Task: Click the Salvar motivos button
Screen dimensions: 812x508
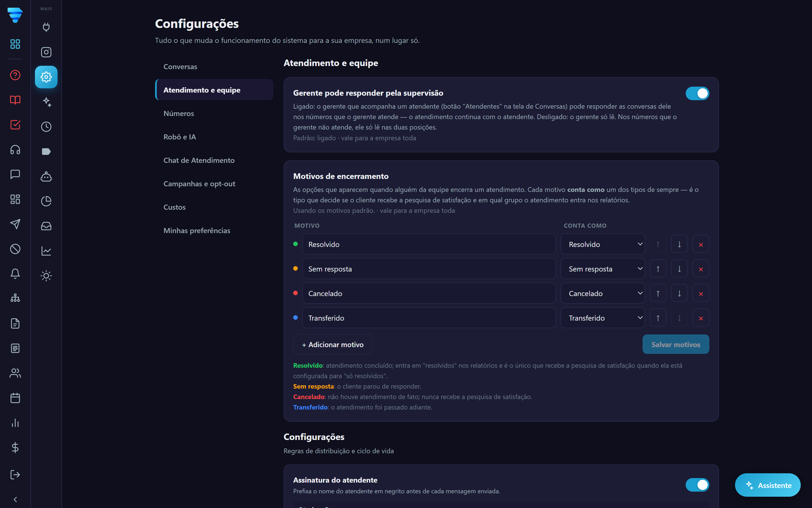Action: 676,344
